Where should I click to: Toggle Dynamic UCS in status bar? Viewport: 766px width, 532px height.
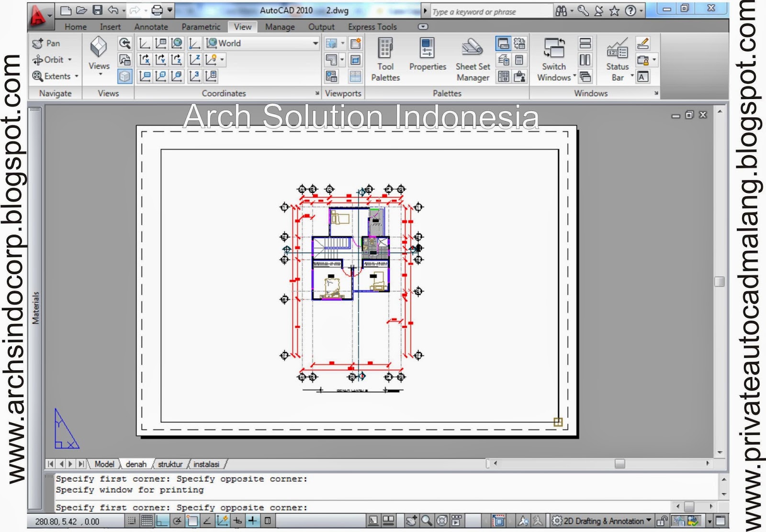point(223,521)
